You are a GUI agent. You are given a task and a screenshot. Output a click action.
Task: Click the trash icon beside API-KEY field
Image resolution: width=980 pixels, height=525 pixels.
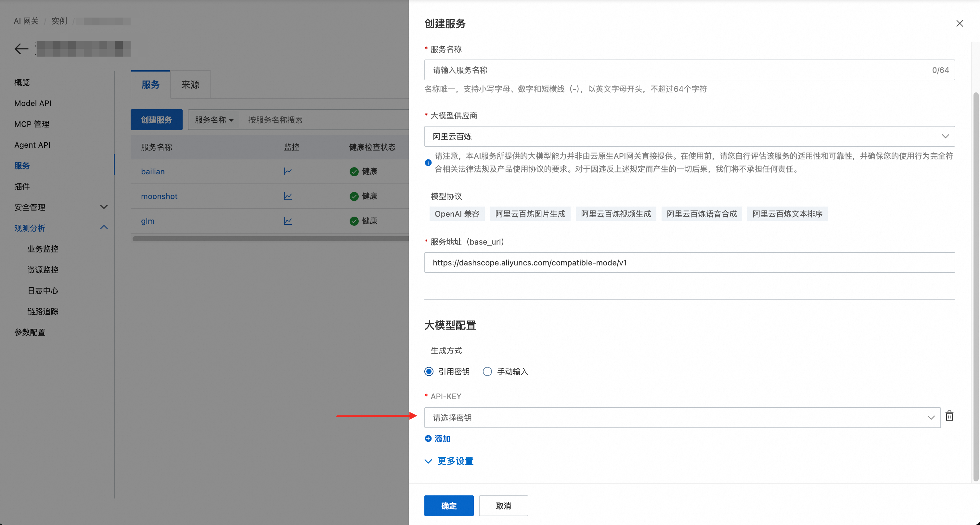949,416
